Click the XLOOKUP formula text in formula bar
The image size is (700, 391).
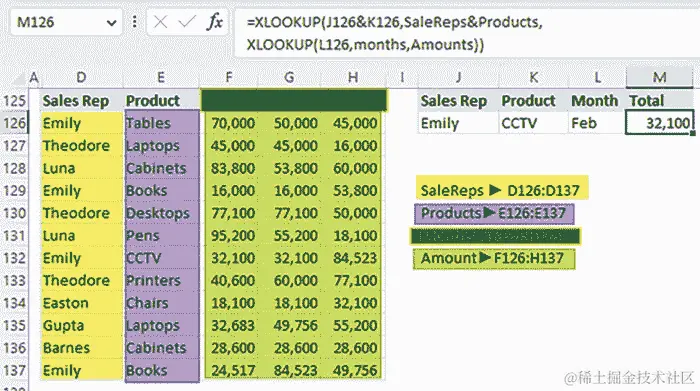pyautogui.click(x=395, y=33)
